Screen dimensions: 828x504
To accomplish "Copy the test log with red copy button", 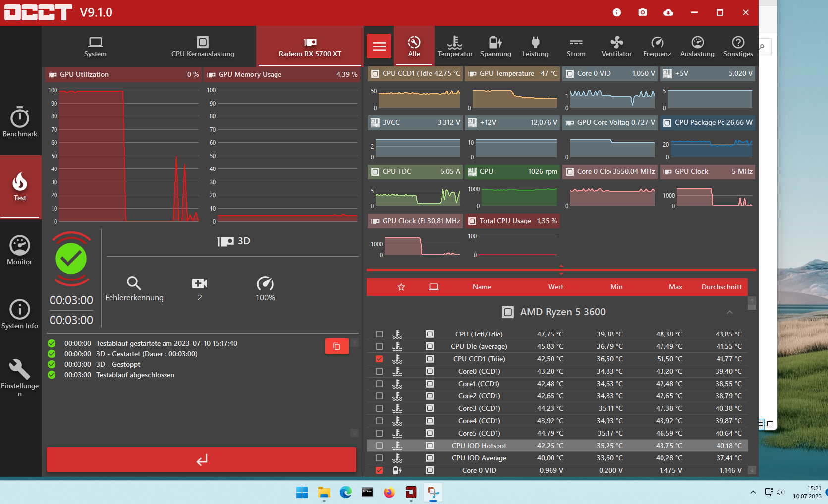I will (x=337, y=346).
